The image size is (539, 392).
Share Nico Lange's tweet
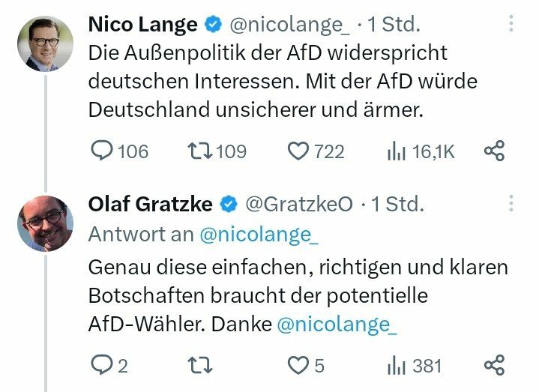tap(494, 151)
